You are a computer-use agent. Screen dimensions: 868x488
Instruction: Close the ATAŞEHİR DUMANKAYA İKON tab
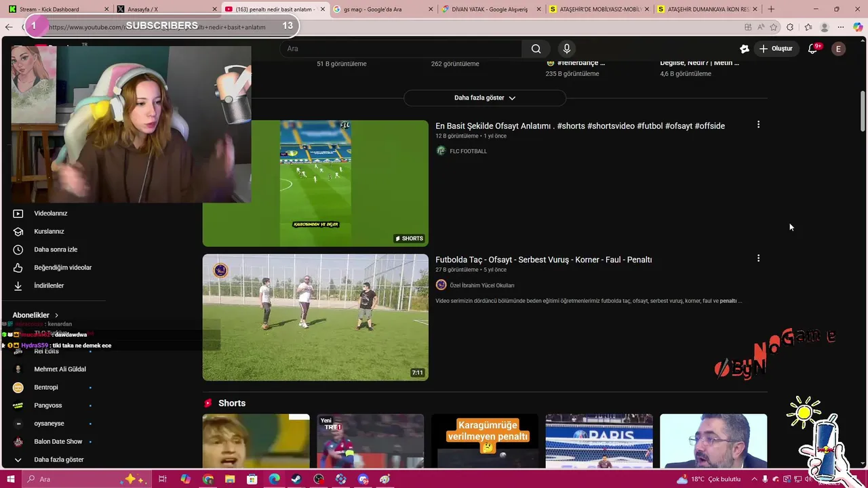click(x=756, y=9)
